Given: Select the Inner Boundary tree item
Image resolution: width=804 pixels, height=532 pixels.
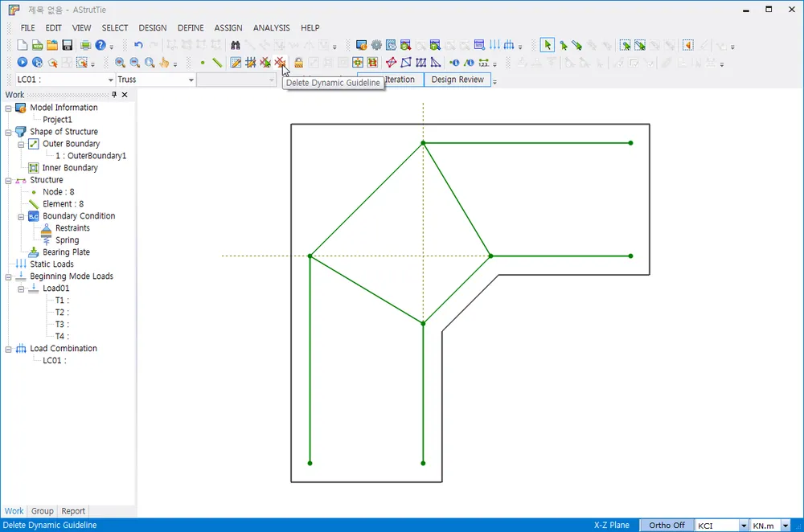Looking at the screenshot, I should tap(70, 168).
